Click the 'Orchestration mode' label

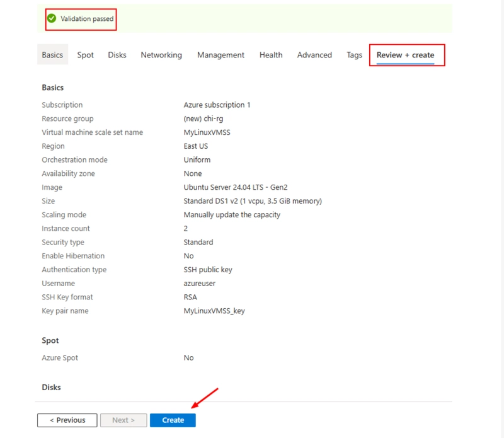(74, 160)
